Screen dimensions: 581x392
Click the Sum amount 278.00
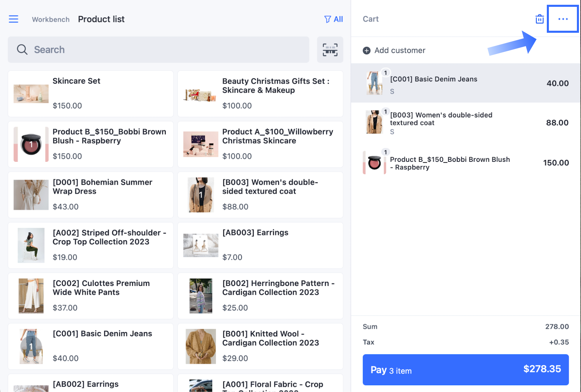pyautogui.click(x=557, y=327)
